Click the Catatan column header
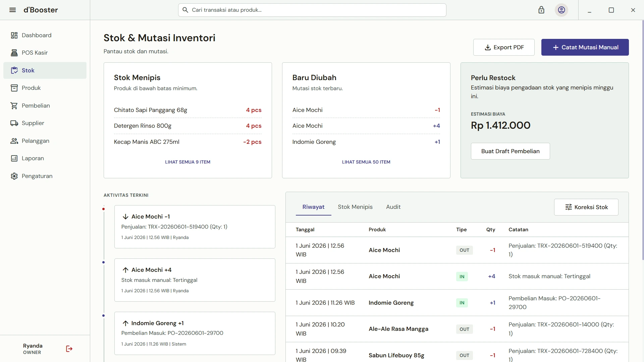Screen dimensions: 644x362 [x=518, y=230]
